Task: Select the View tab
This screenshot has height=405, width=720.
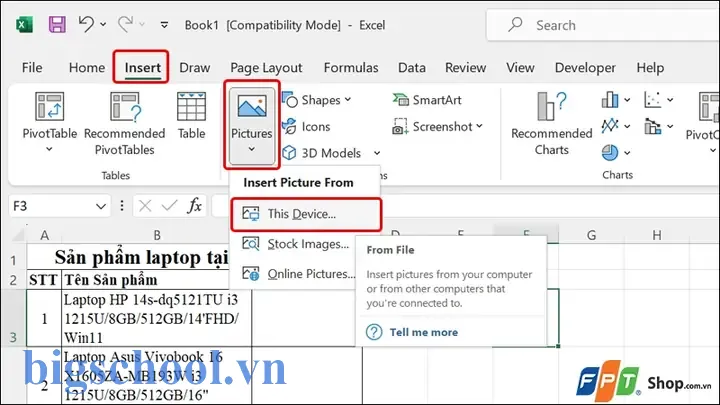Action: 520,68
